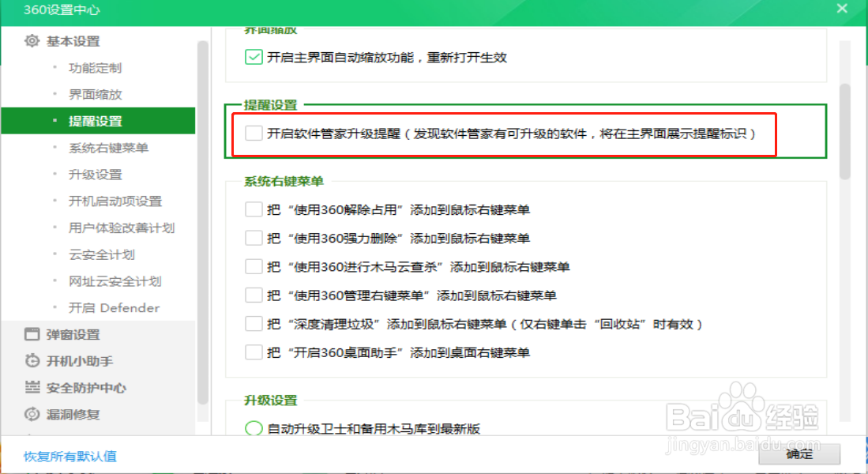Check “使用360管理右键菜单” option
This screenshot has width=868, height=474.
click(x=254, y=295)
